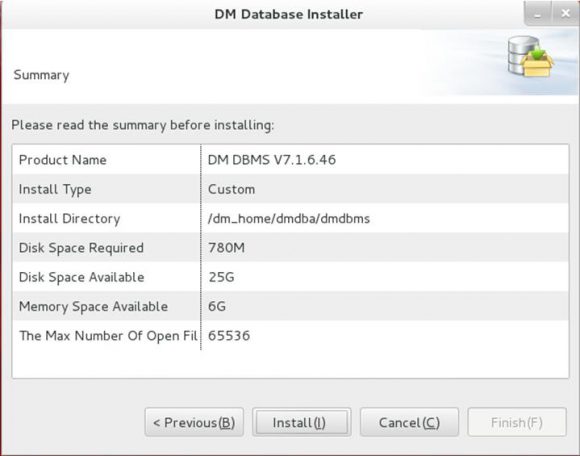Click the /dm_home/dmdba/dmdbms path value

289,219
